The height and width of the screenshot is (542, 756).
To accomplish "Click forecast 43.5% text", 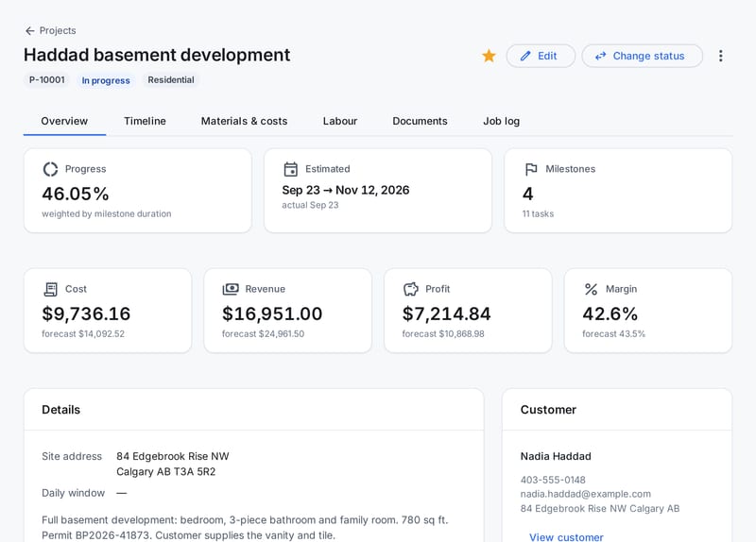I will click(x=613, y=334).
